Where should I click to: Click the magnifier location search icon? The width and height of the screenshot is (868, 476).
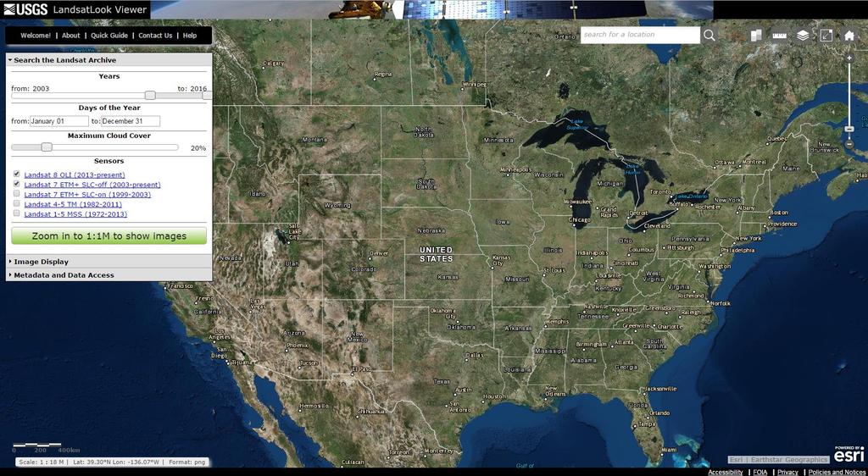coord(709,35)
